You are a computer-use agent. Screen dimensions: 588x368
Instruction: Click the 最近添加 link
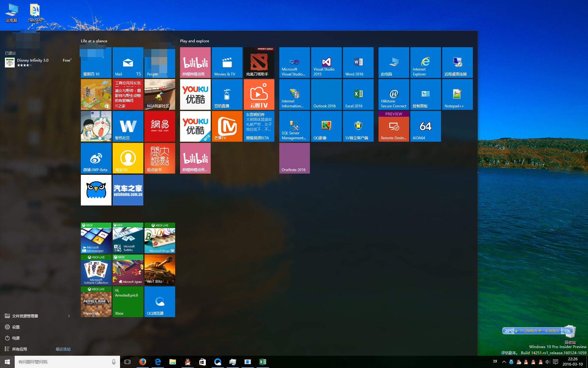[63, 349]
